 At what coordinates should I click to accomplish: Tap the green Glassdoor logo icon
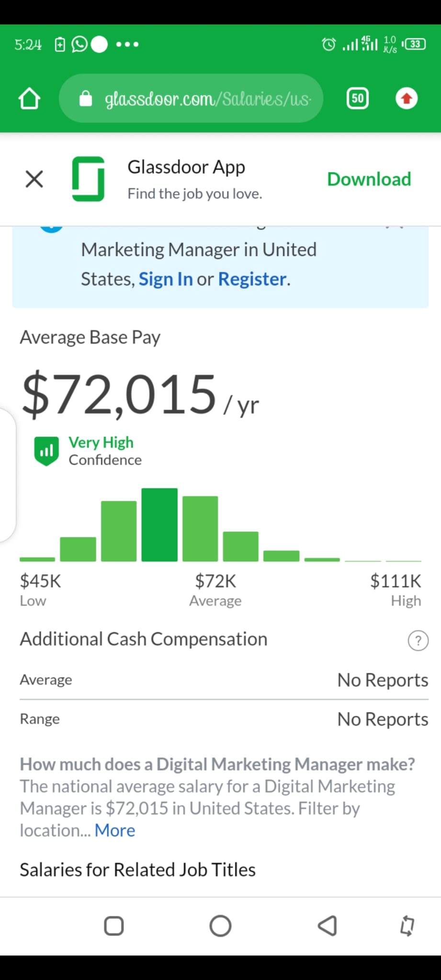point(88,179)
